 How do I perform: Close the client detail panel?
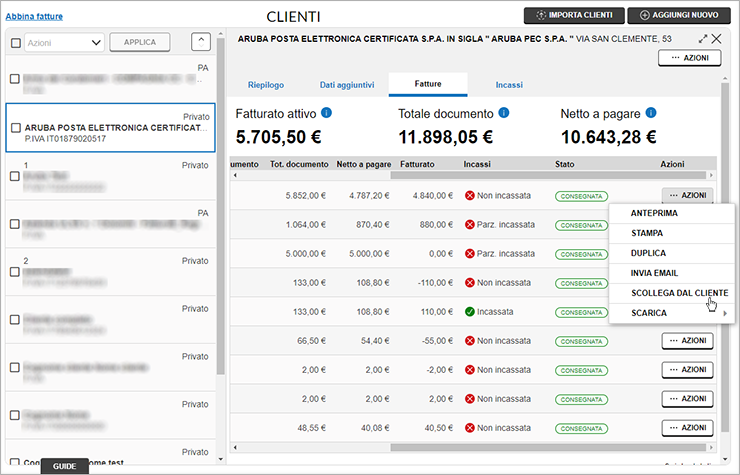[716, 39]
